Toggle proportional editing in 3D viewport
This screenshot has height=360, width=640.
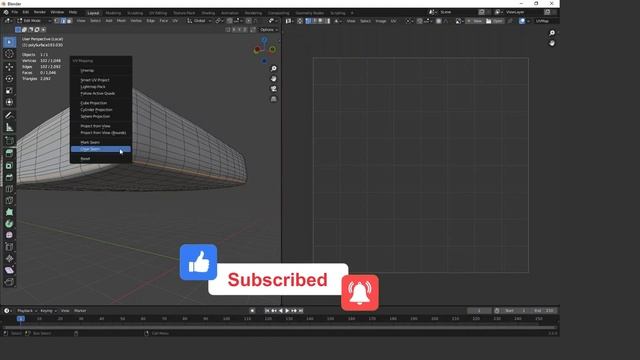pos(249,21)
